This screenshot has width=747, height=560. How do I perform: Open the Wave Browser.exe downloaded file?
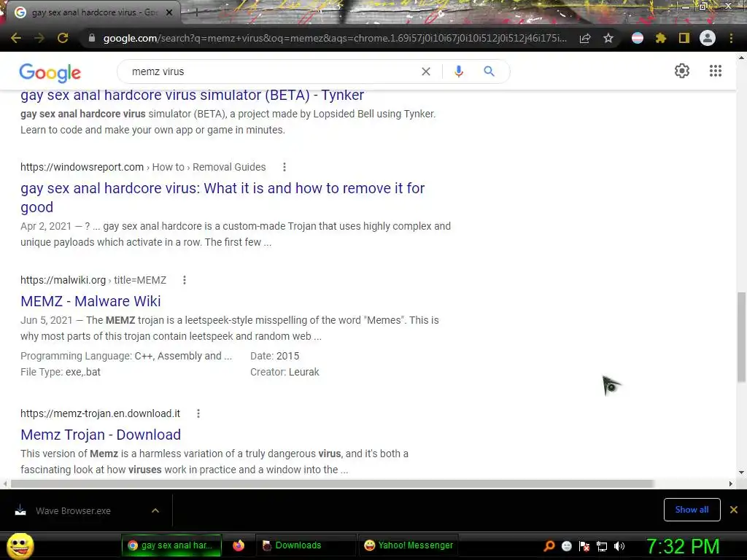[x=73, y=511]
